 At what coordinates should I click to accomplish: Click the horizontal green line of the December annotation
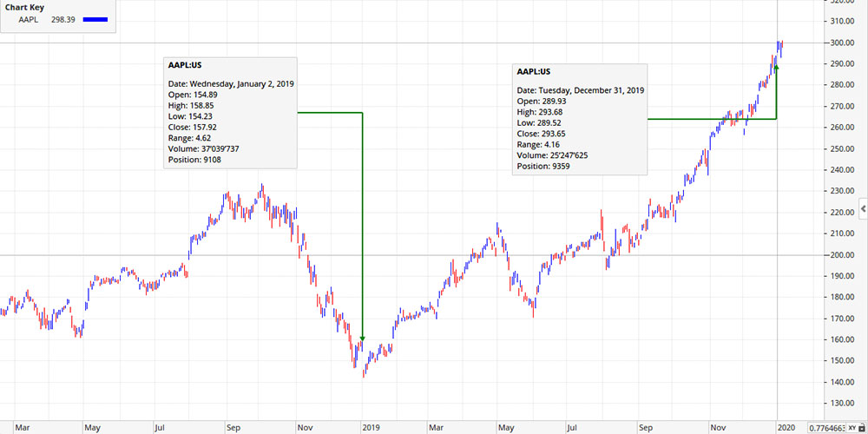pyautogui.click(x=712, y=118)
